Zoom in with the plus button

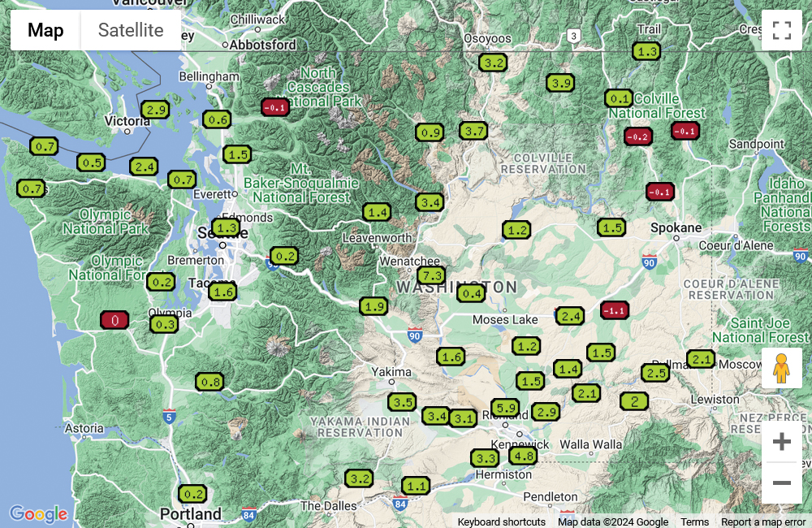click(x=781, y=441)
